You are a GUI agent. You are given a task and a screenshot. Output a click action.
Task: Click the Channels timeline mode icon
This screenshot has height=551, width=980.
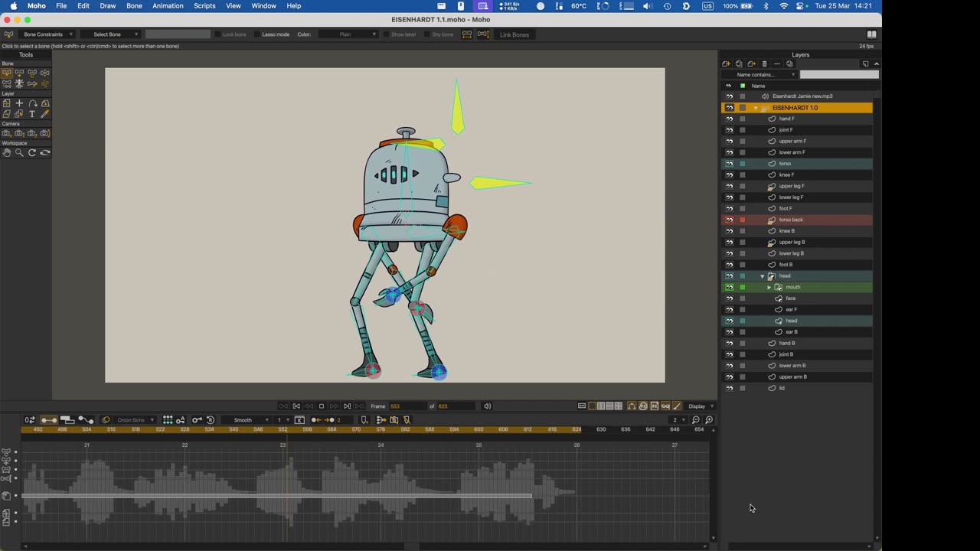(x=49, y=420)
